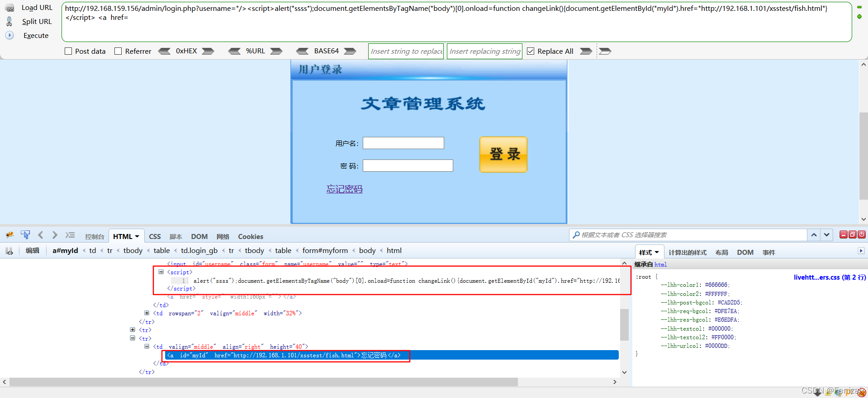Image resolution: width=868 pixels, height=398 pixels.
Task: Click the 0xHEX decode left arrow
Action: 165,51
